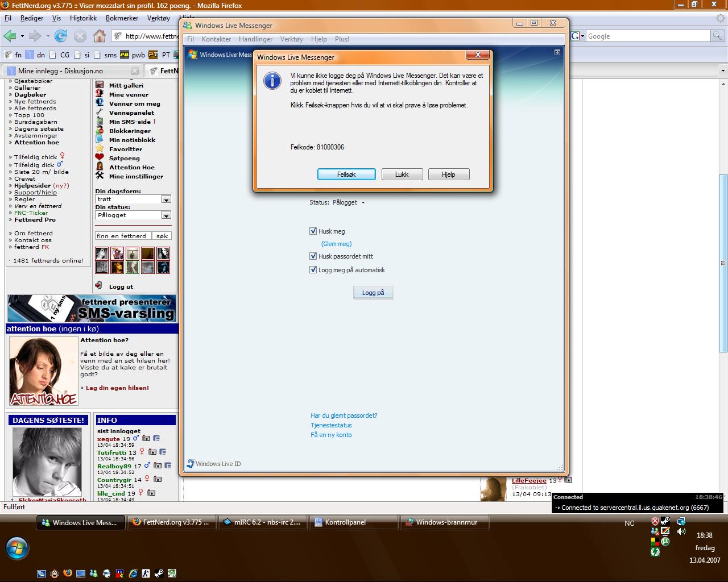Click Har du glemt passordet link

[344, 415]
